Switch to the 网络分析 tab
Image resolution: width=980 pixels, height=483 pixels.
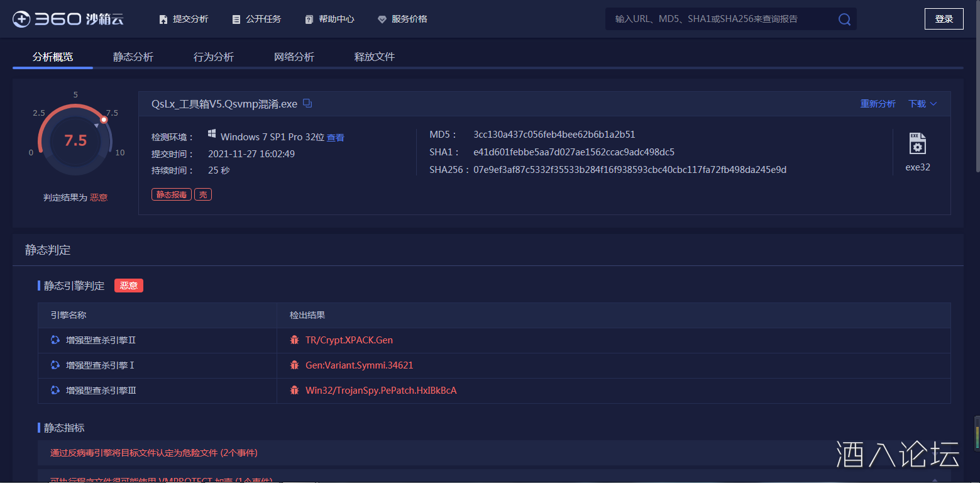pos(294,57)
